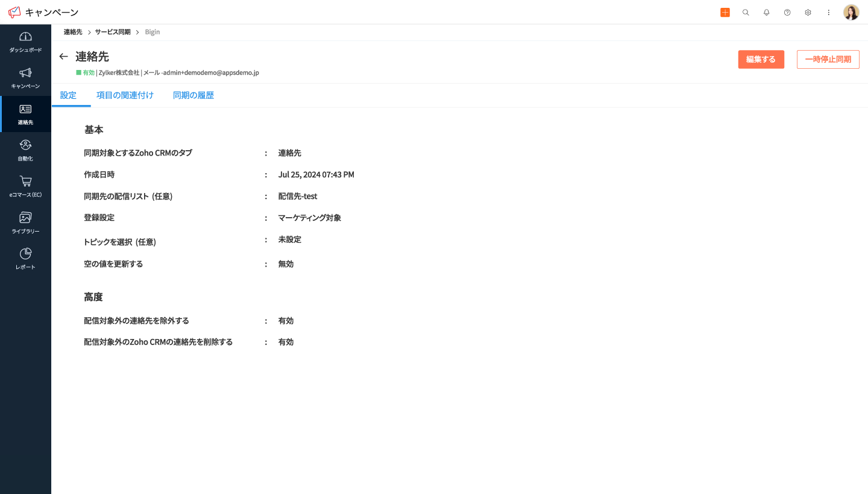Click the orange create (+) icon
868x494 pixels.
[x=725, y=12]
